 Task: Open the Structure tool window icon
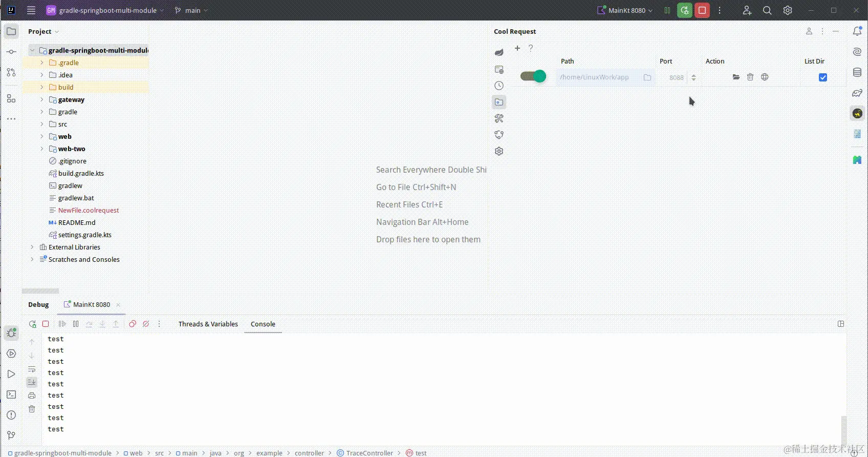pos(11,98)
